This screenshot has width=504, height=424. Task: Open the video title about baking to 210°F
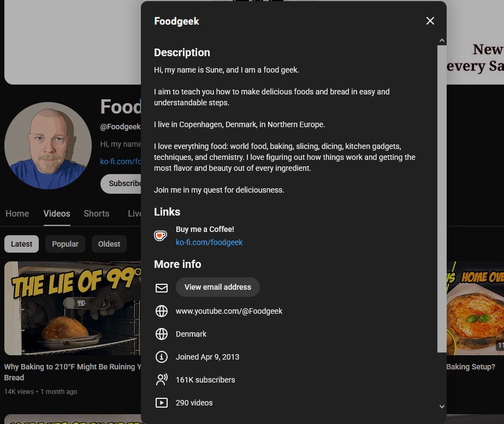tap(73, 372)
